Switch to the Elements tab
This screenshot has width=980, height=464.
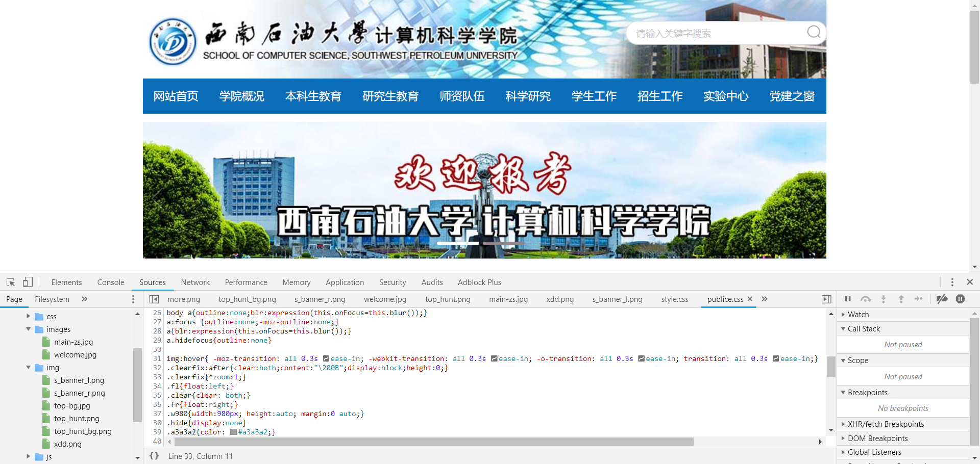click(66, 282)
